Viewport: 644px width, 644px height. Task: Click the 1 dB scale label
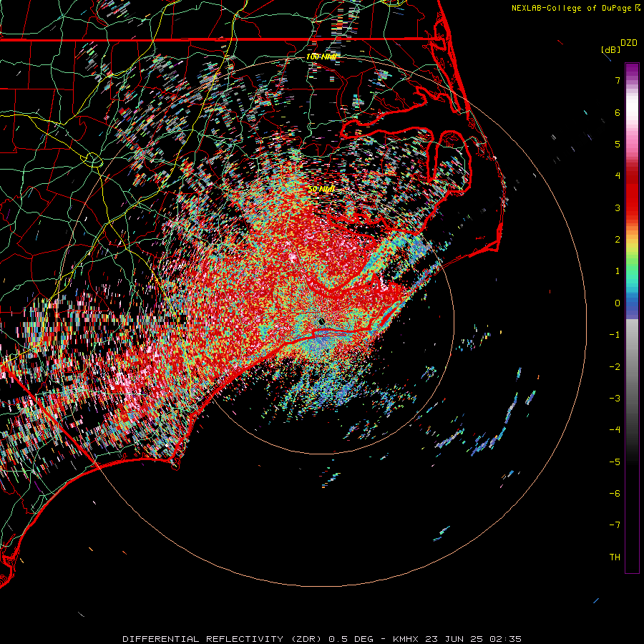[x=618, y=271]
